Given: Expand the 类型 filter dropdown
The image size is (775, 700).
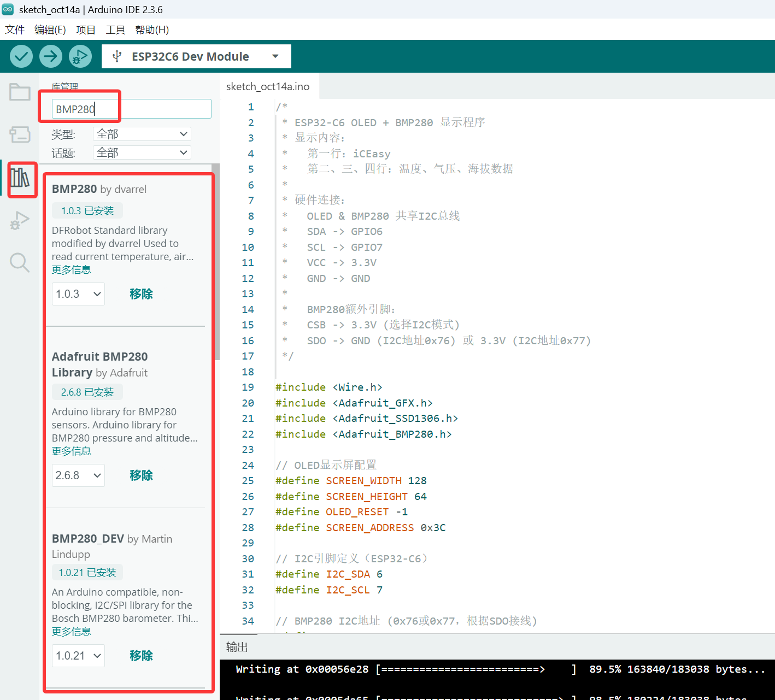Looking at the screenshot, I should click(142, 134).
